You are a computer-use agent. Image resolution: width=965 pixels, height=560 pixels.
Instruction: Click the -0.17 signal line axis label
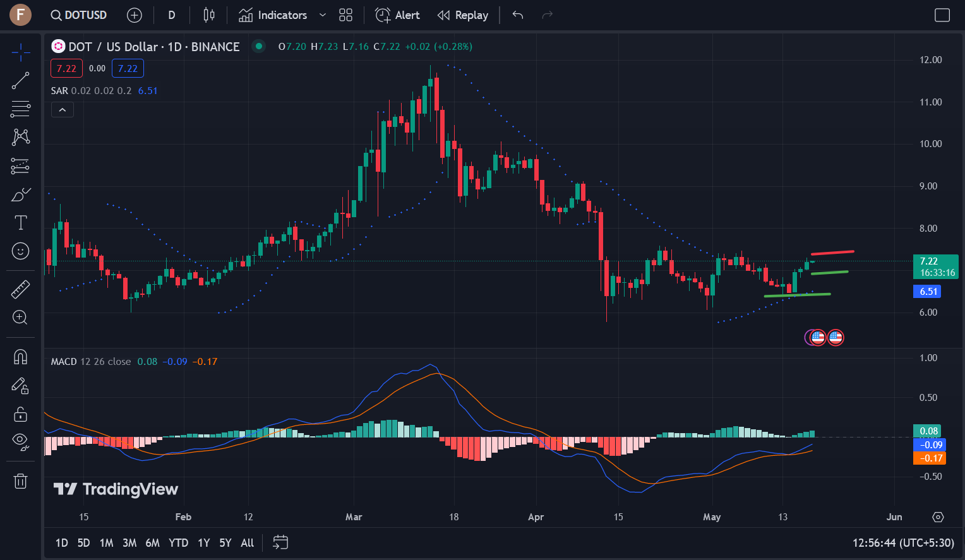[930, 458]
